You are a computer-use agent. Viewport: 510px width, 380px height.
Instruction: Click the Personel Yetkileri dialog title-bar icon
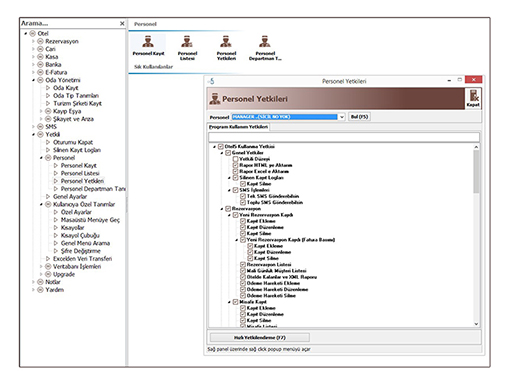click(211, 81)
